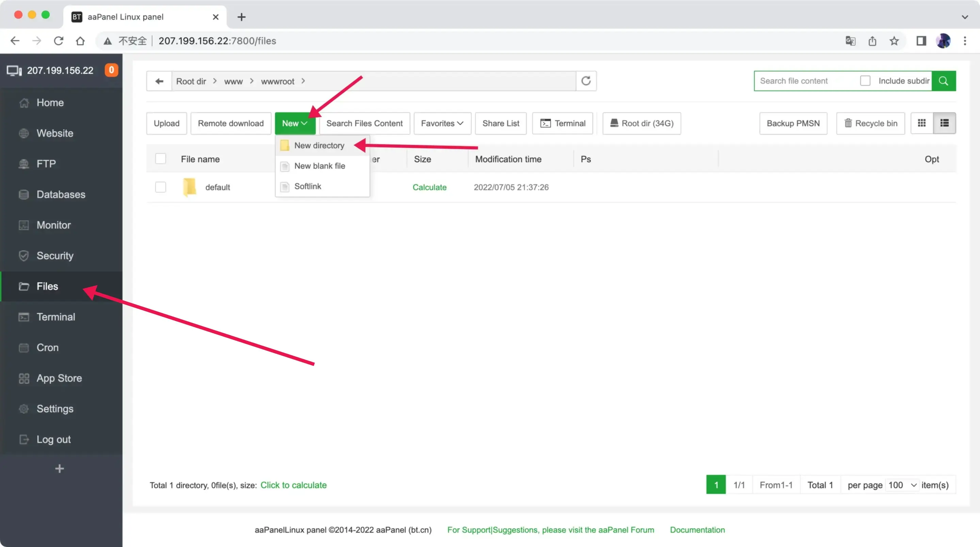Screen dimensions: 980x547
Task: Close the aaPanel Linux panel tab
Action: tap(215, 17)
